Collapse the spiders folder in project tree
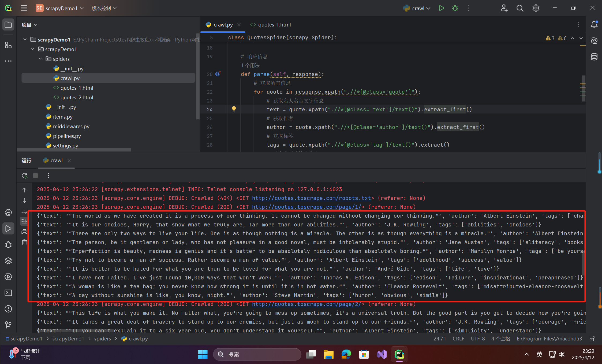This screenshot has height=364, width=602. pos(40,59)
